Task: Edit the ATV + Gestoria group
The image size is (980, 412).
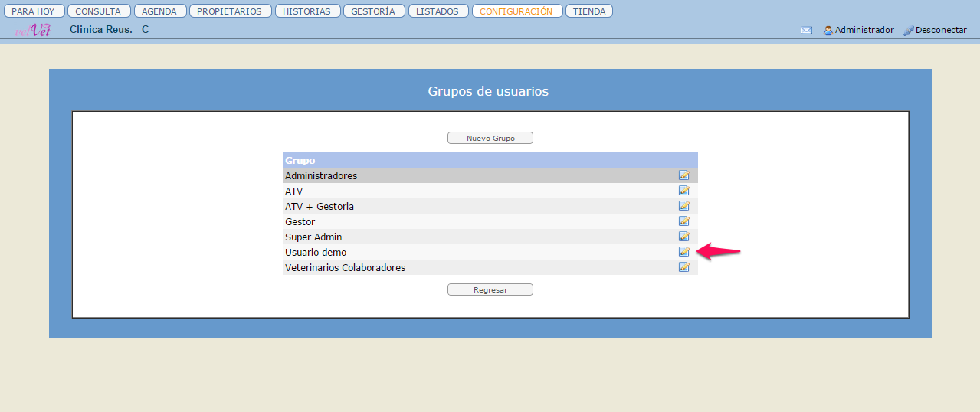Action: [x=683, y=206]
